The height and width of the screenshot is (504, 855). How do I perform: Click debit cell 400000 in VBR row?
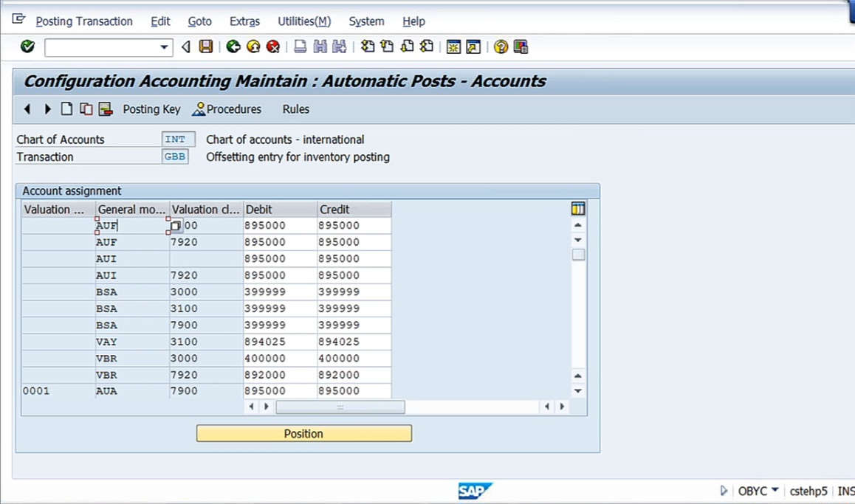click(x=280, y=359)
